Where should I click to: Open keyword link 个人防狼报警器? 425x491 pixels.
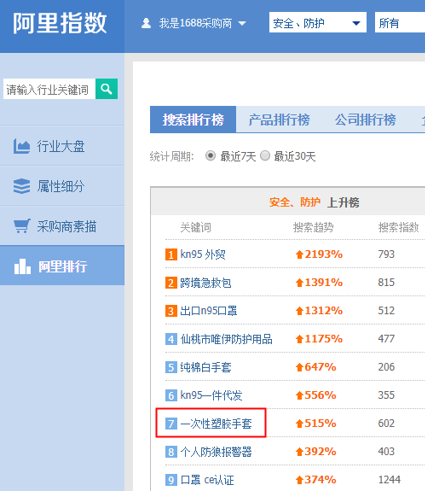click(x=216, y=452)
